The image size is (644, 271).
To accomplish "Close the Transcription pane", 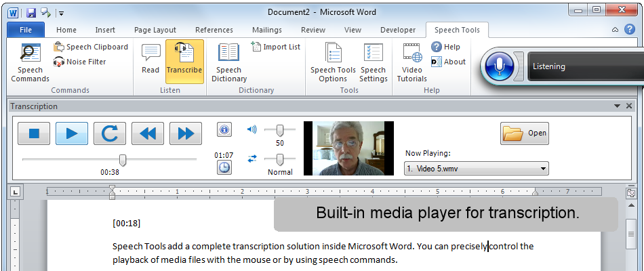I will click(629, 106).
